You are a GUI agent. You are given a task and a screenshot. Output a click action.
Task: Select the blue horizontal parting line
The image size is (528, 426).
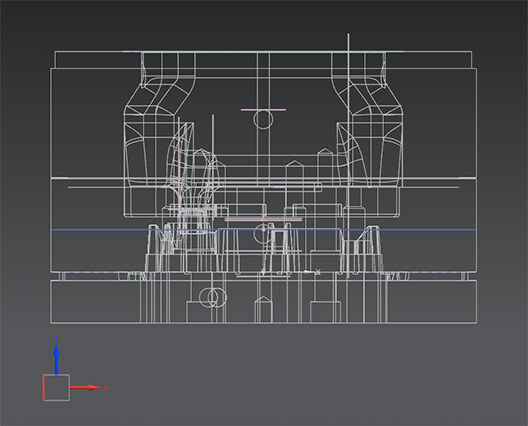264,230
